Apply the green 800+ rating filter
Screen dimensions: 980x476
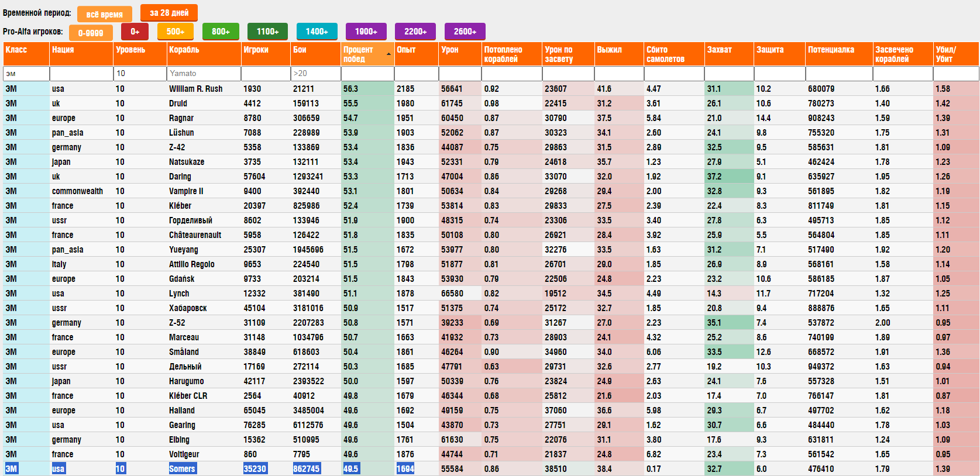tap(221, 32)
